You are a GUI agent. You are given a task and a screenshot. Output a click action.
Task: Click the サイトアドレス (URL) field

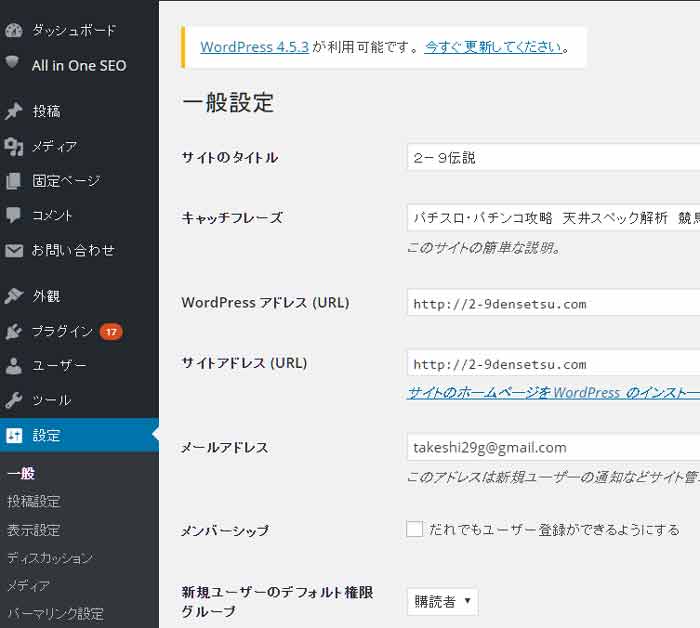tap(554, 363)
